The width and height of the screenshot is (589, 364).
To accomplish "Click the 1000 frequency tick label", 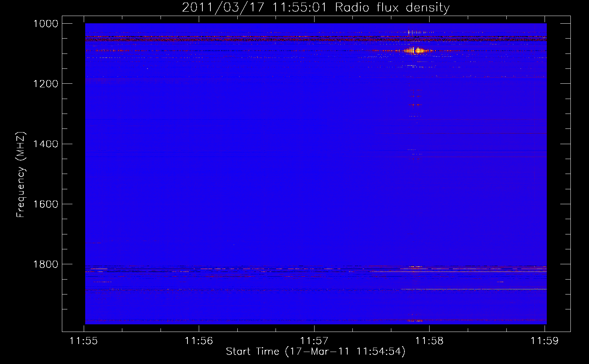I will pyautogui.click(x=46, y=24).
